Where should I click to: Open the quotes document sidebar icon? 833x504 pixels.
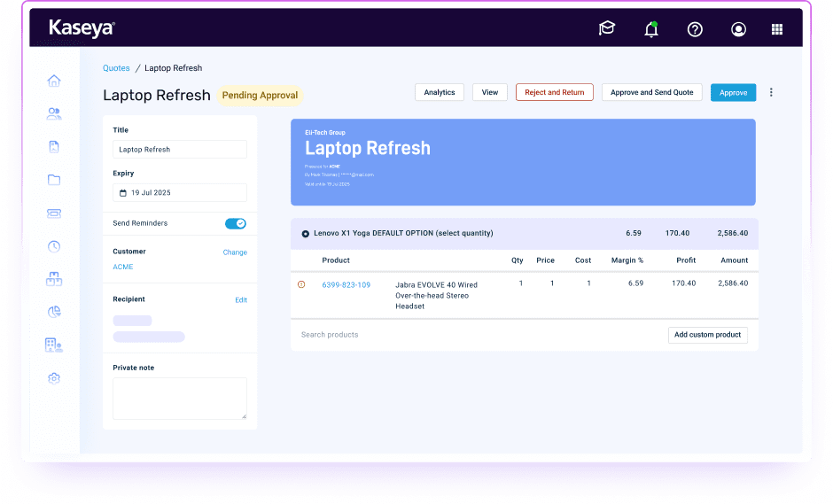(54, 146)
